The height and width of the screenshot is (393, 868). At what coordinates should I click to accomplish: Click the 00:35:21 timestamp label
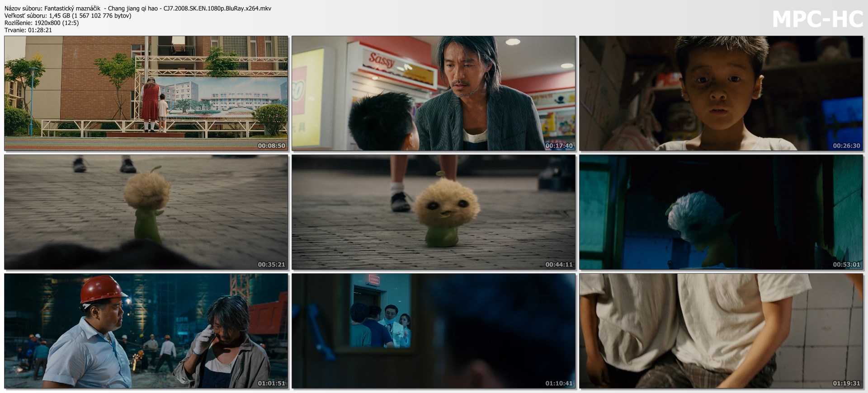pos(271,265)
